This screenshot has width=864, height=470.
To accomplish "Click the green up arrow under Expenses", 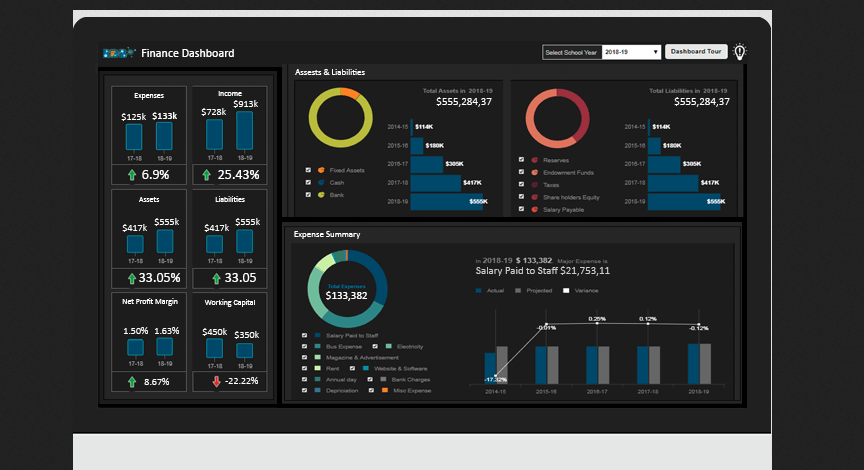I will [132, 175].
